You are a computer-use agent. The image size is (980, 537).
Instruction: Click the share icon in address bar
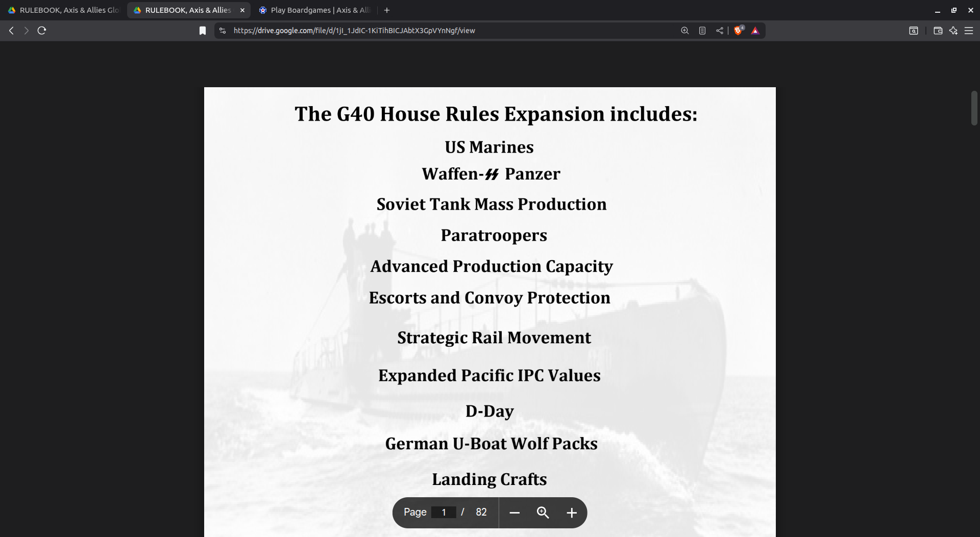pos(719,31)
